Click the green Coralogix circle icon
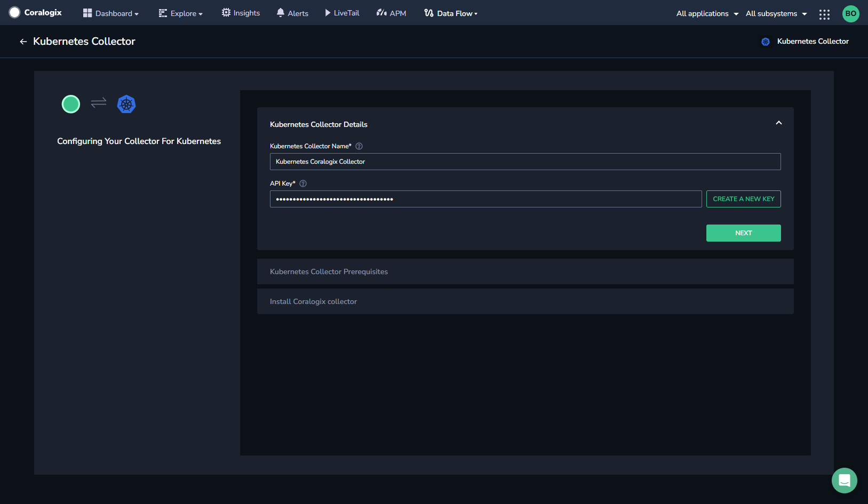 coord(71,104)
